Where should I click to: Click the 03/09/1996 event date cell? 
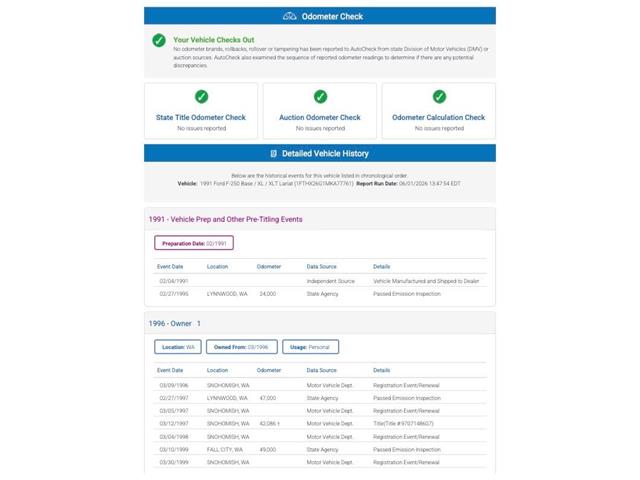pos(173,385)
